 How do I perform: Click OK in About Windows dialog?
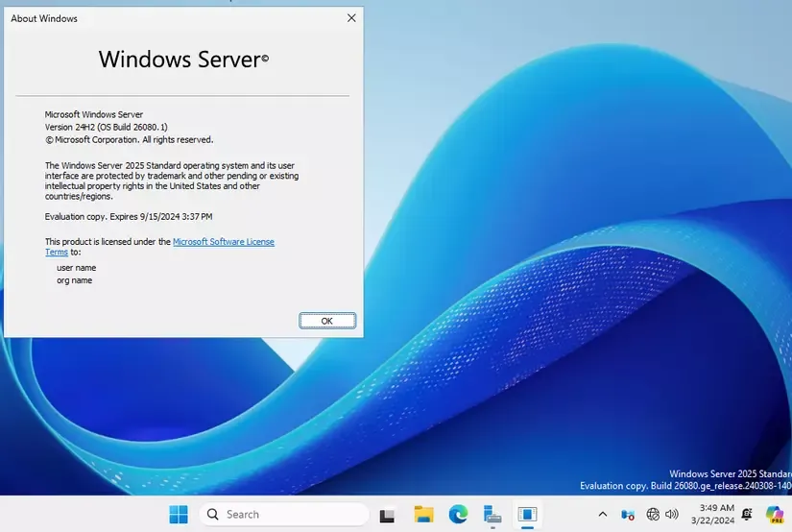327,321
